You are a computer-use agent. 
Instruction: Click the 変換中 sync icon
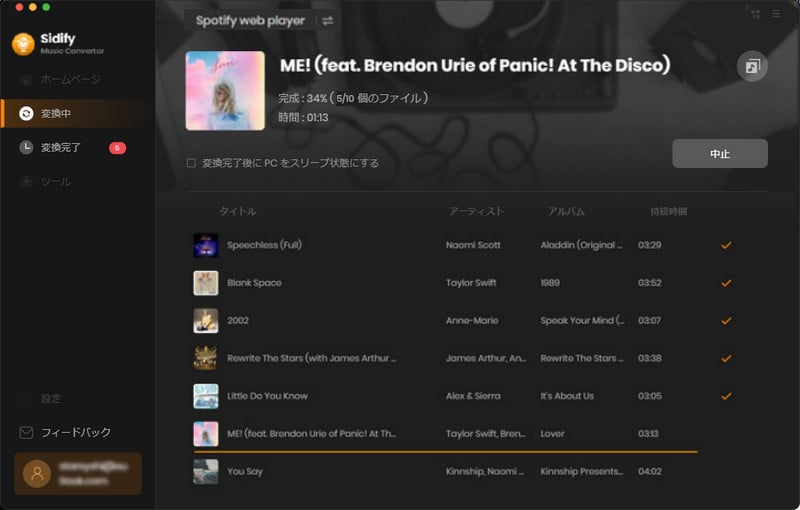[26, 113]
